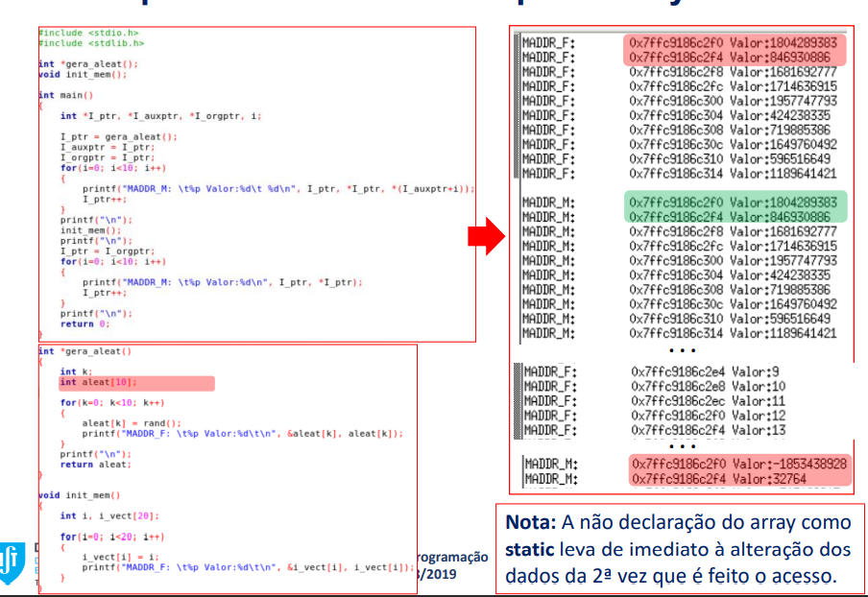This screenshot has width=868, height=597.
Task: Click the 'int i, i_vect[20];' declaration
Action: click(x=108, y=515)
